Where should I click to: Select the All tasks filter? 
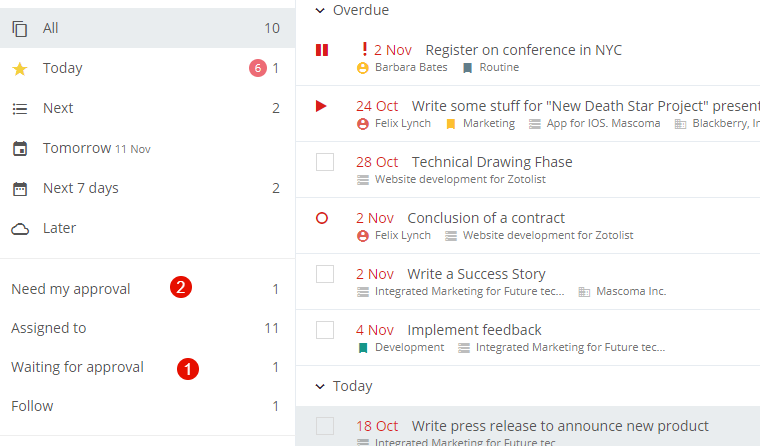(147, 28)
